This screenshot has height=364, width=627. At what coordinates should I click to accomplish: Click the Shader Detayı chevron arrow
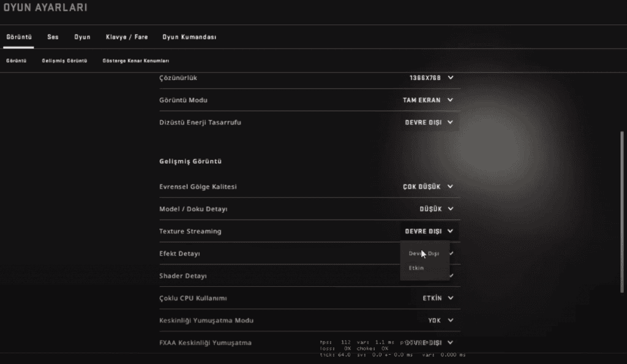pyautogui.click(x=451, y=275)
